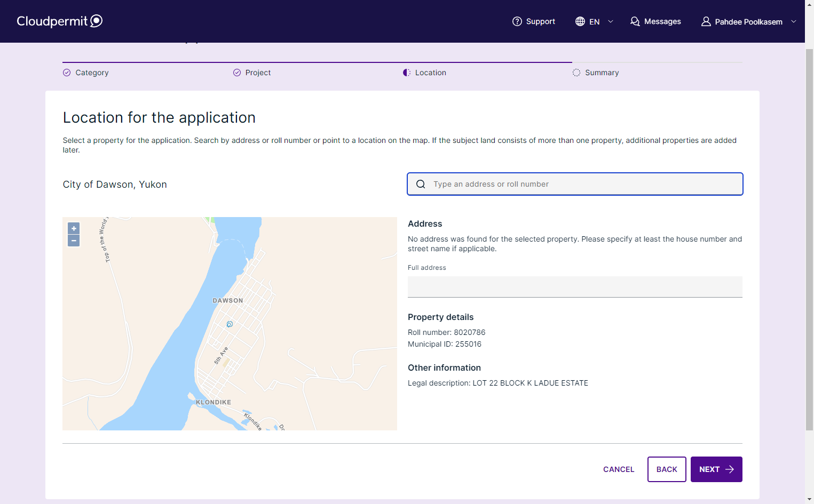The width and height of the screenshot is (814, 504).
Task: Click the Summary step dotted circle icon
Action: [576, 73]
